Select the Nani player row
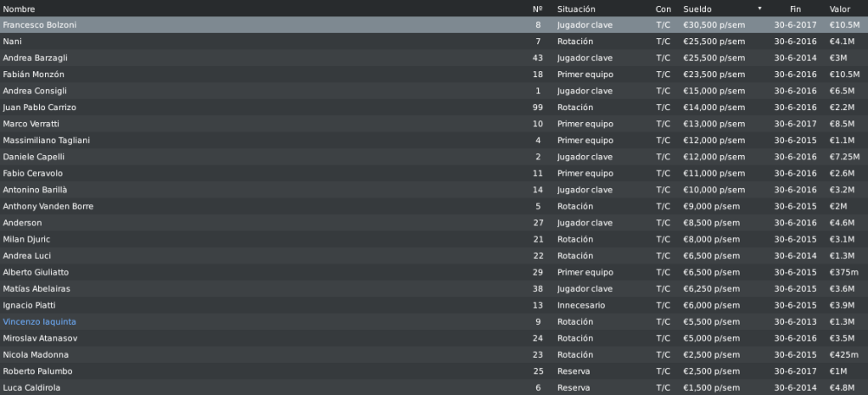 434,42
